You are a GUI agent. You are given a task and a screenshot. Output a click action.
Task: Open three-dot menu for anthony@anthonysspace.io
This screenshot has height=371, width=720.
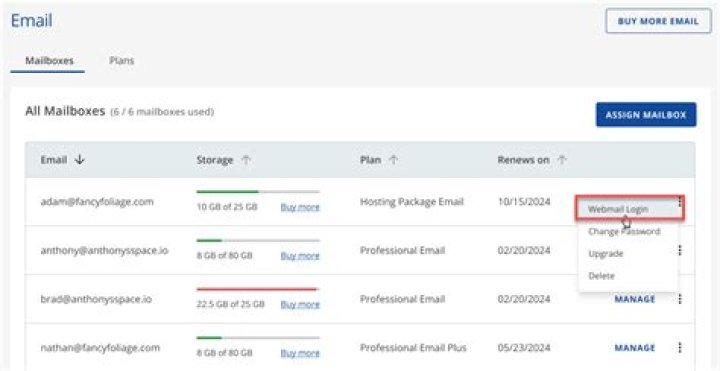click(680, 250)
